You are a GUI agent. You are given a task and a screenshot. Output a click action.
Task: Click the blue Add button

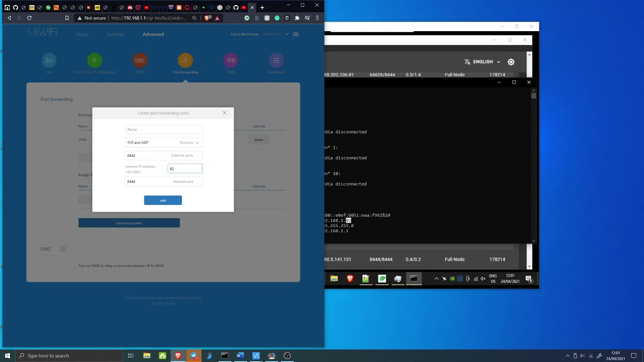[163, 200]
